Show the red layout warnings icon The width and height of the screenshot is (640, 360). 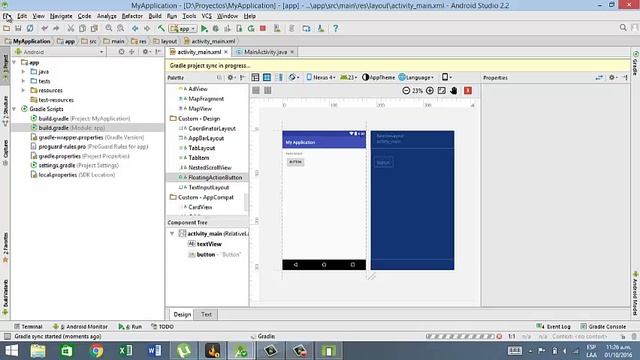[468, 91]
